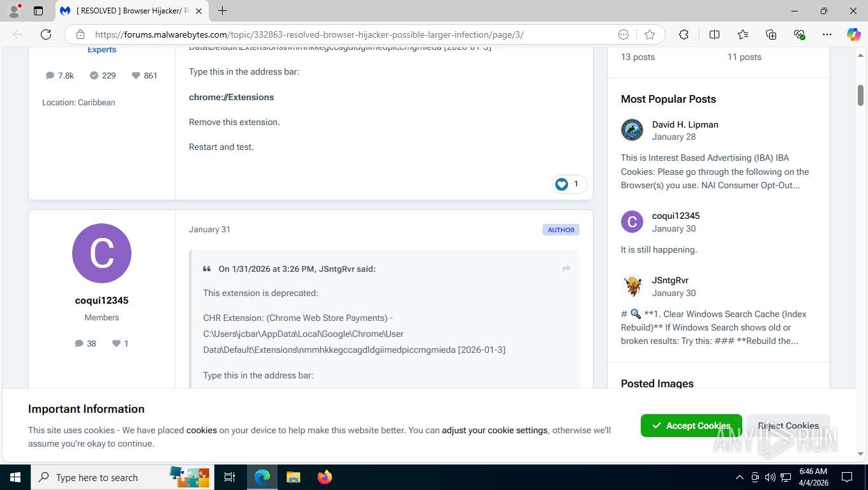Open the Collections icon

[771, 34]
